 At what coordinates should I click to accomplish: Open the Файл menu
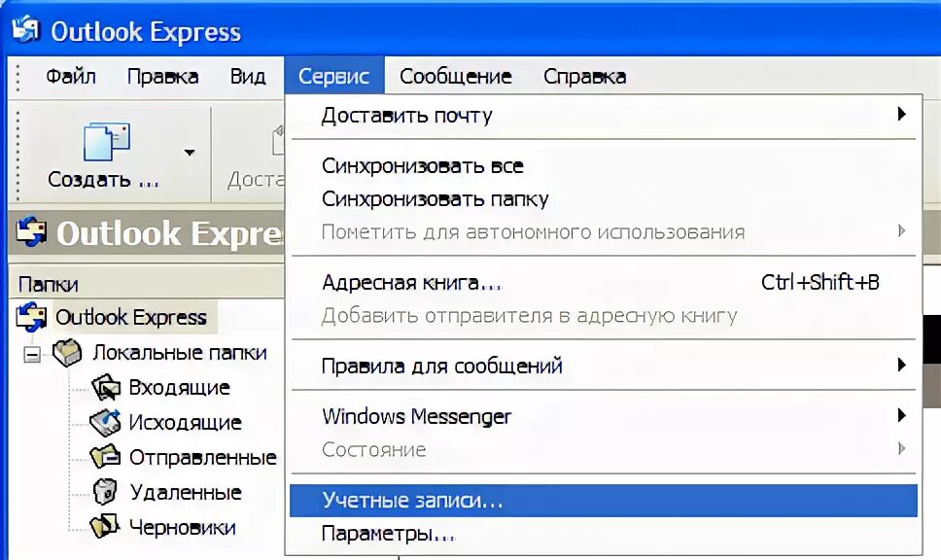click(x=70, y=76)
